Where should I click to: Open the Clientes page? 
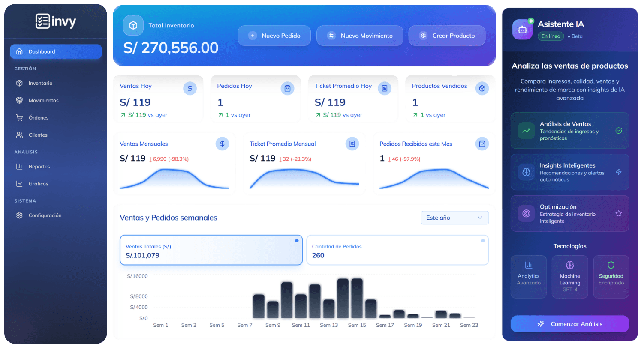click(x=56, y=135)
